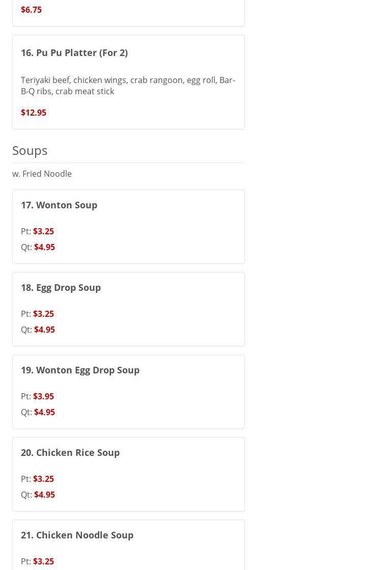The width and height of the screenshot is (392, 570).
Task: Open the 17. Wonton Soup item
Action: 59,205
